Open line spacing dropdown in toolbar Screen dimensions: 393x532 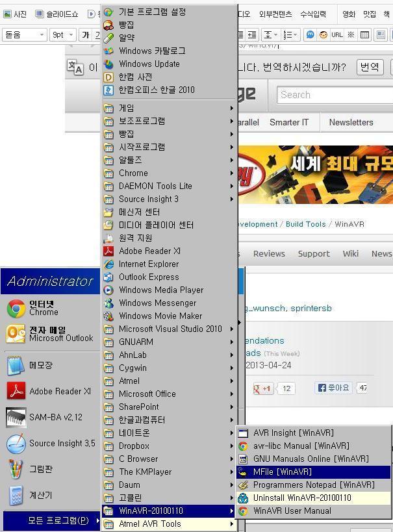[270, 34]
